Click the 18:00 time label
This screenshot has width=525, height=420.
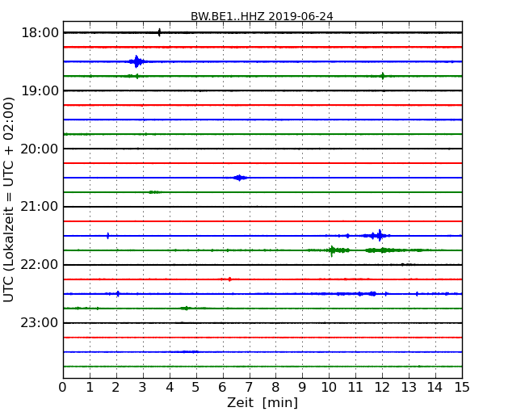40,33
